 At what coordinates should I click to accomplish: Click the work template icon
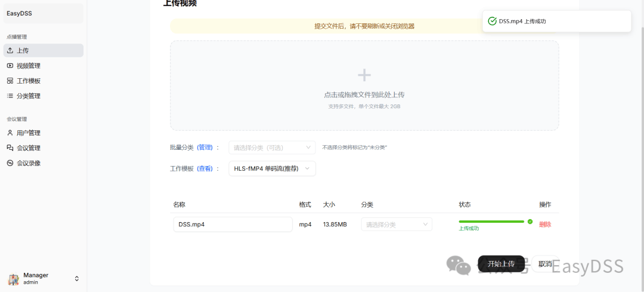(x=10, y=81)
